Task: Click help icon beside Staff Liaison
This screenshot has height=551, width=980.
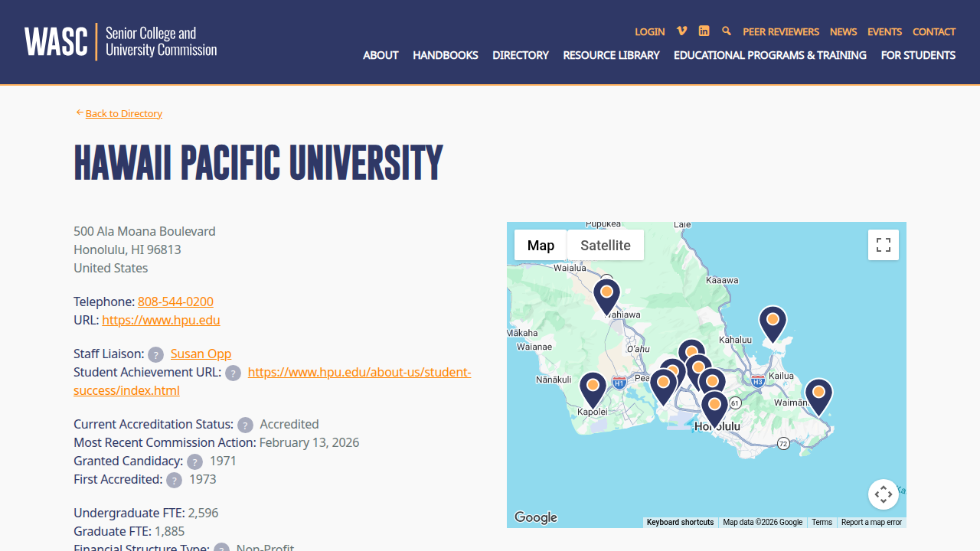Action: point(155,354)
